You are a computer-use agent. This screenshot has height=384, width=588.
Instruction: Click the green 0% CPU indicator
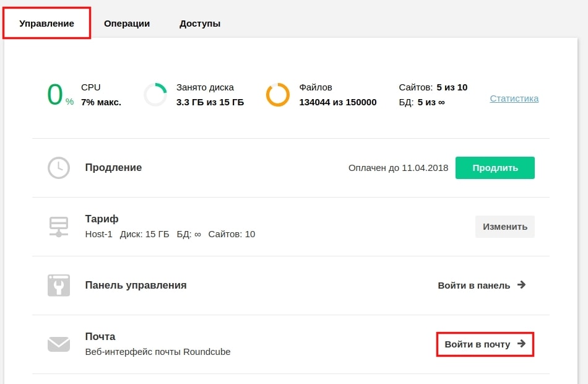coord(60,95)
